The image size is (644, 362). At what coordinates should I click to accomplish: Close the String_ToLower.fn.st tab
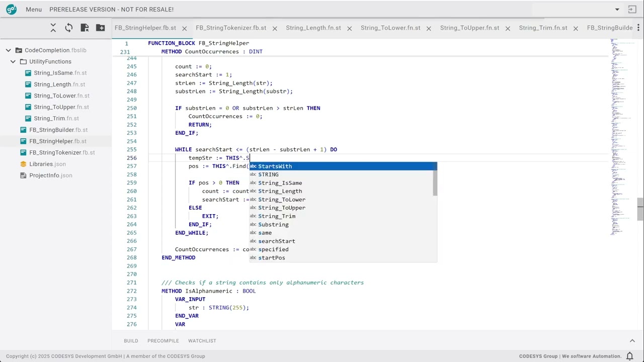point(429,28)
